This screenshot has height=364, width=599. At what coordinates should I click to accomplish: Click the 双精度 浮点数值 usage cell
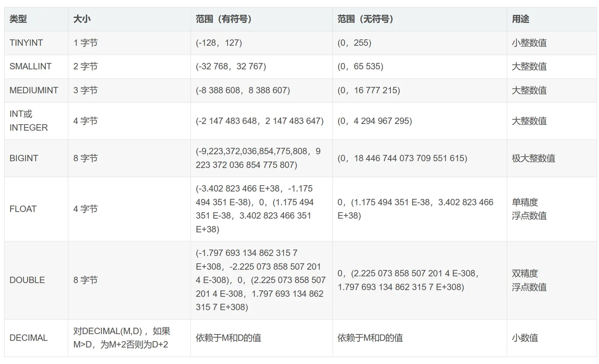(529, 280)
